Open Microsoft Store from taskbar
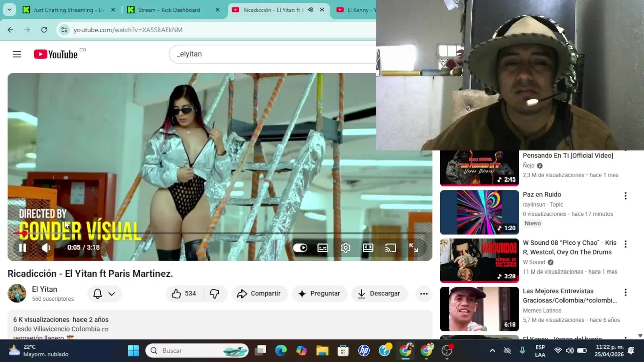 tap(343, 351)
